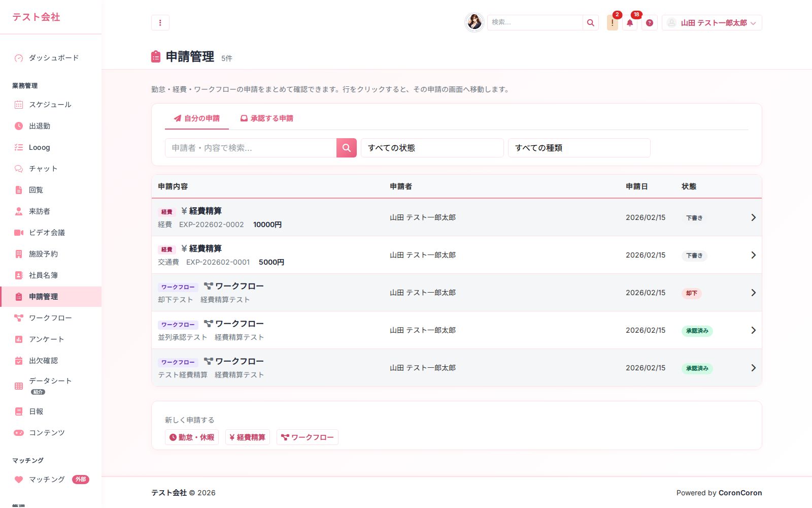Open the EXP-202602-0001 row chevron
Viewport: 812px width, 508px height.
pyautogui.click(x=753, y=255)
